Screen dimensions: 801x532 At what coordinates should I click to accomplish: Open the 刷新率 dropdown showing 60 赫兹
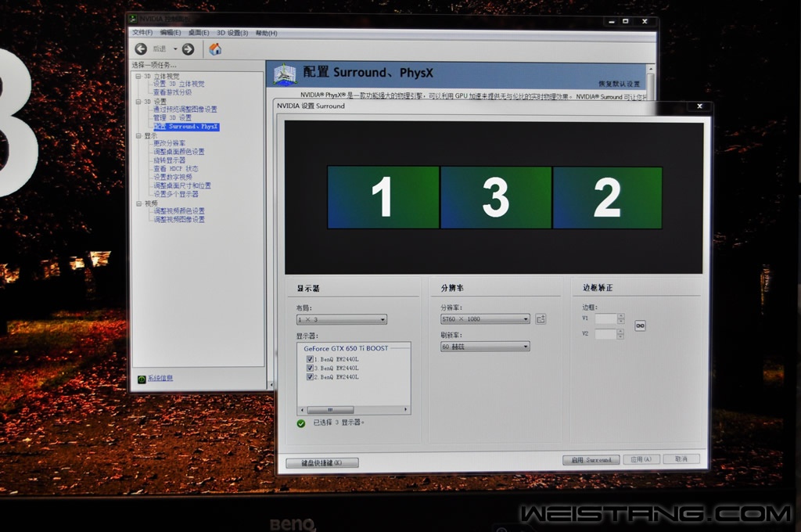485,347
